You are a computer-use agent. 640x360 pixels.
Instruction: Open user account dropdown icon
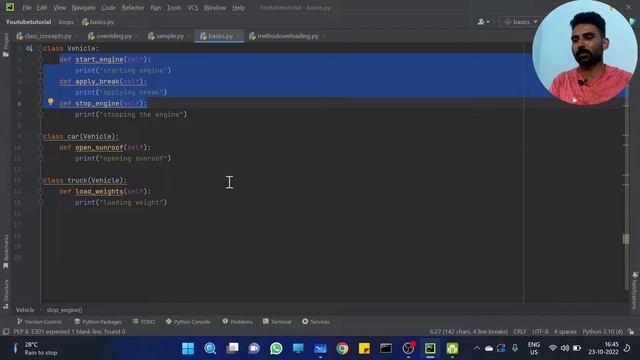tap(483, 22)
